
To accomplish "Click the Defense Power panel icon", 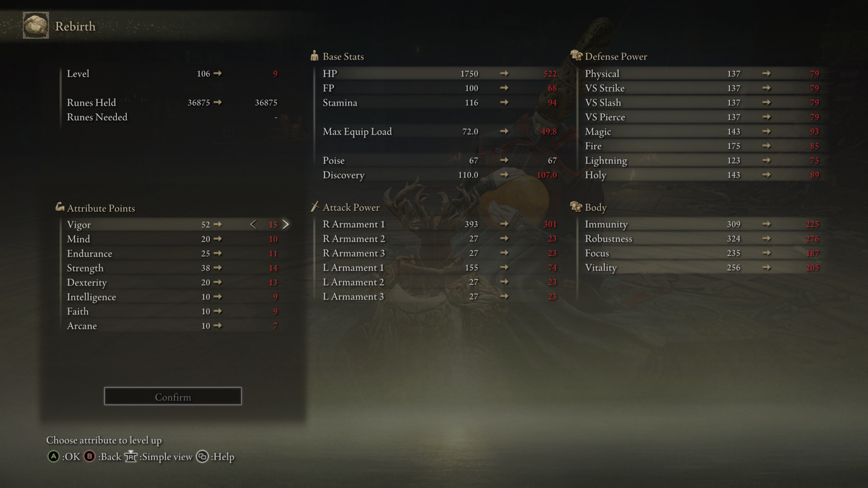I will 573,56.
